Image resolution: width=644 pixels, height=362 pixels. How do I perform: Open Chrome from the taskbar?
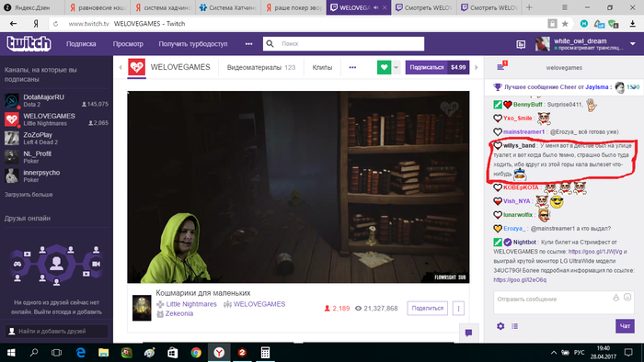[x=196, y=352]
